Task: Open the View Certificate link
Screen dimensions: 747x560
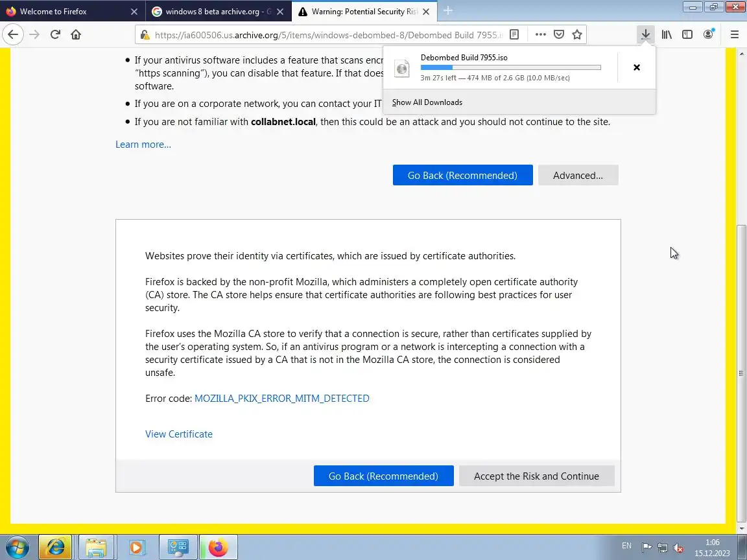Action: click(179, 434)
